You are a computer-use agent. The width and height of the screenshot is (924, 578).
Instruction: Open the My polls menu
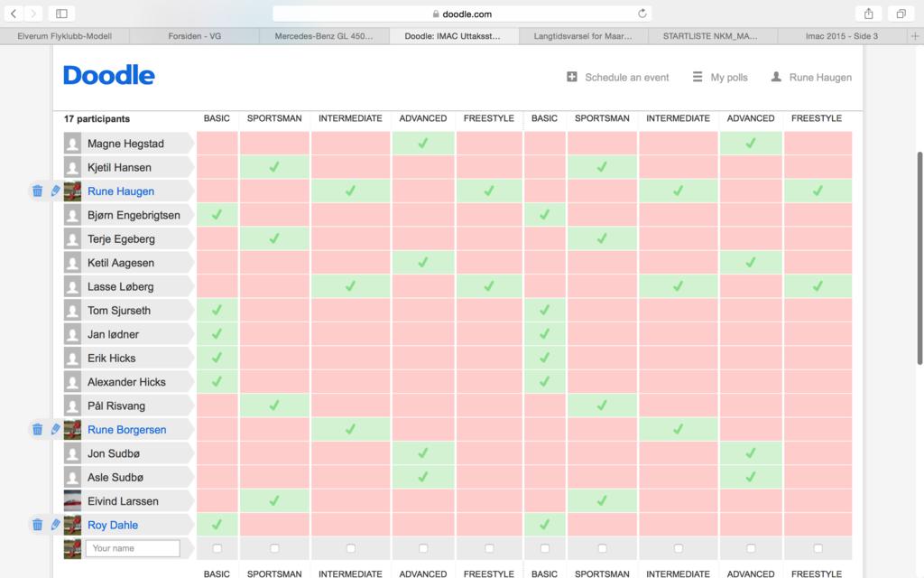coord(720,78)
